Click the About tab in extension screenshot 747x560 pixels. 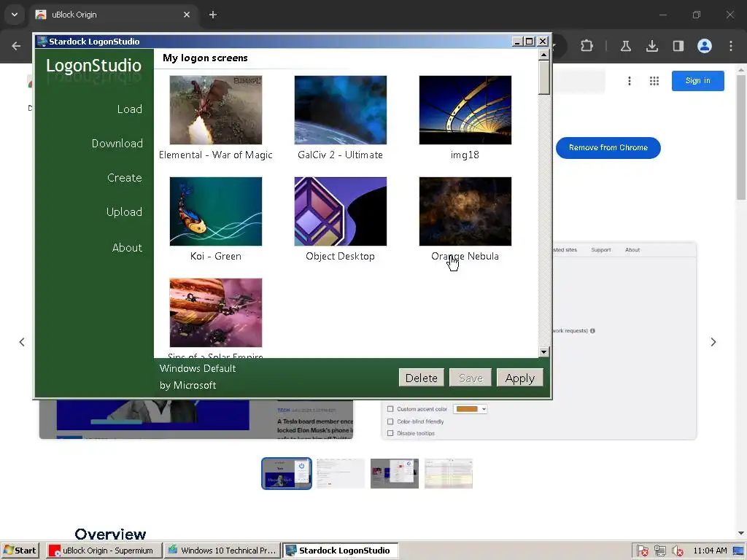tap(632, 249)
